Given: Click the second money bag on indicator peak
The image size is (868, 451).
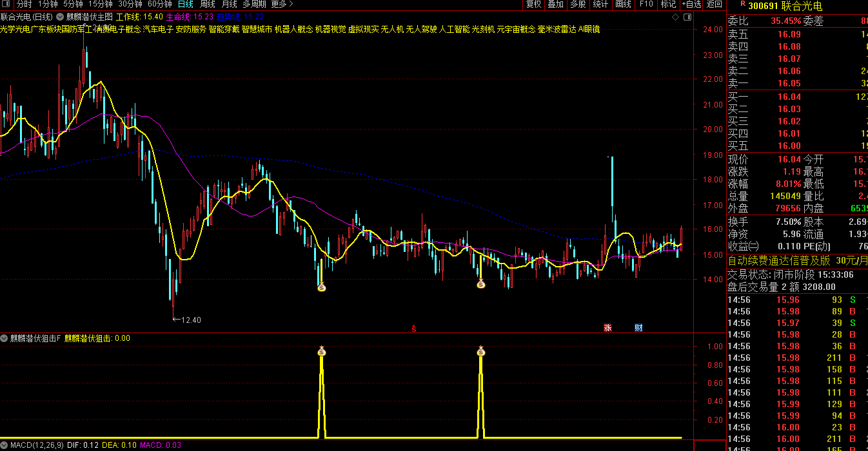Looking at the screenshot, I should (x=480, y=351).
